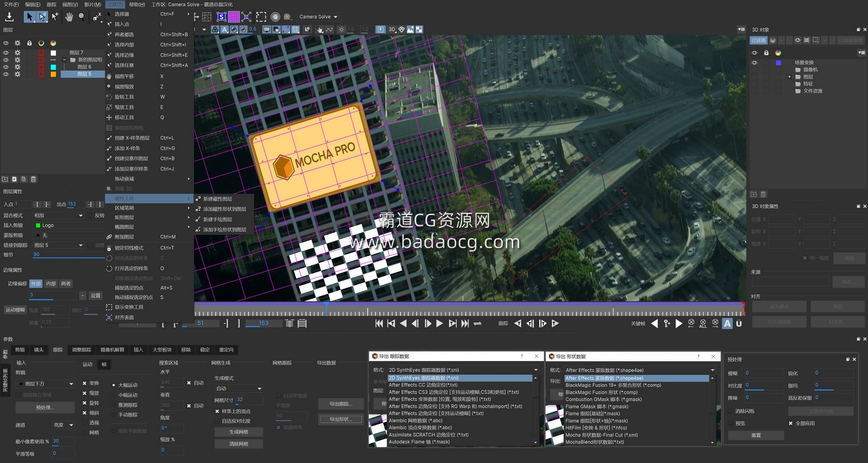Select the Pan hand tool

pyautogui.click(x=69, y=17)
